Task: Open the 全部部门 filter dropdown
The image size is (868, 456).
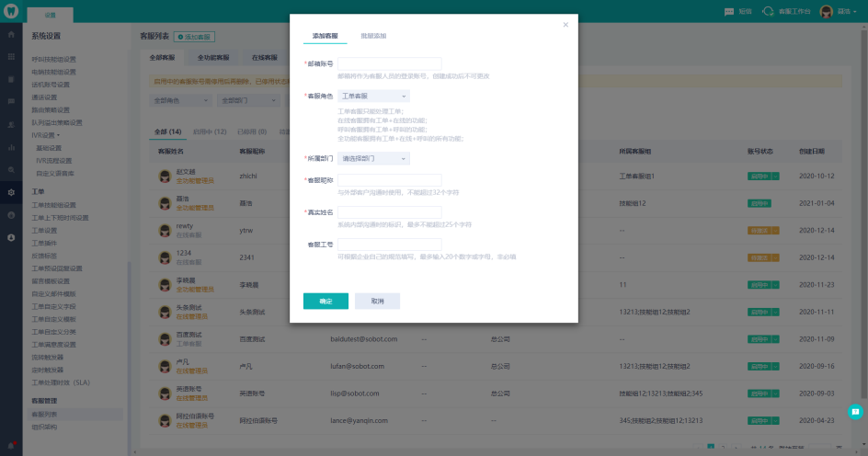Action: coord(248,101)
